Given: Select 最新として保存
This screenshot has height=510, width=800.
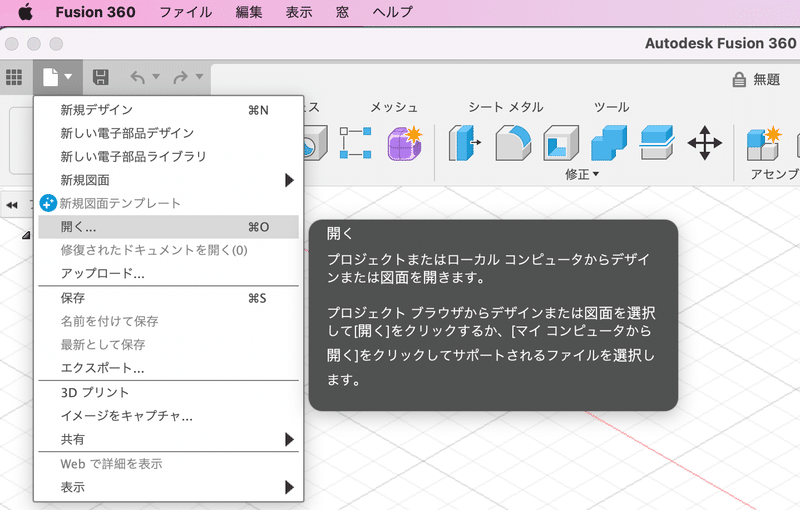Looking at the screenshot, I should (168, 345).
